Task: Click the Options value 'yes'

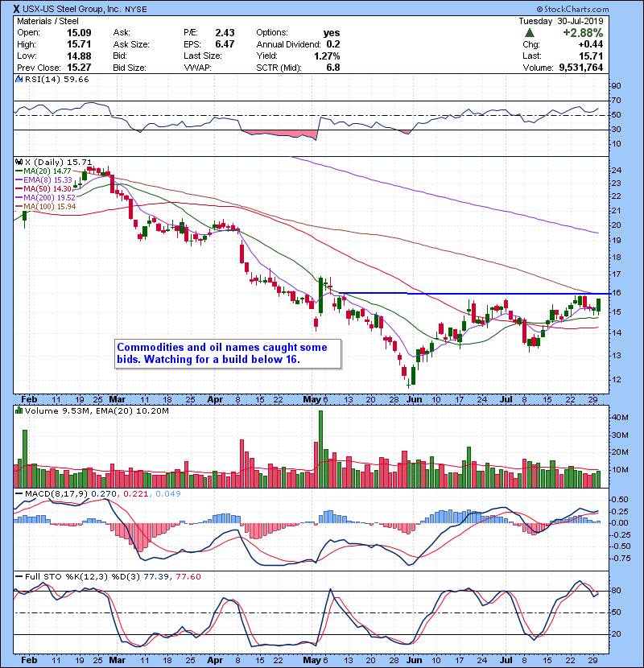Action: 331,33
